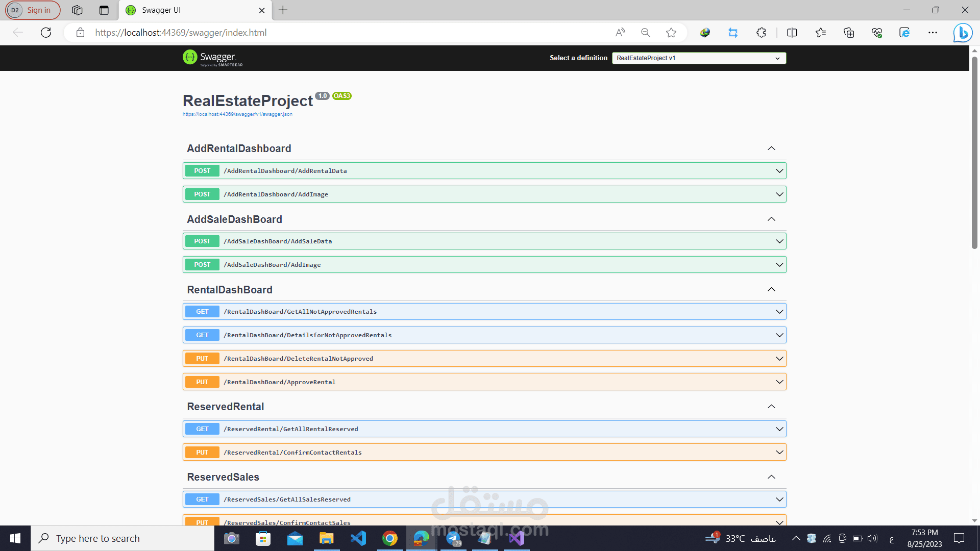Click the Windows taskbar search box
Viewport: 980px width, 551px height.
click(x=122, y=538)
